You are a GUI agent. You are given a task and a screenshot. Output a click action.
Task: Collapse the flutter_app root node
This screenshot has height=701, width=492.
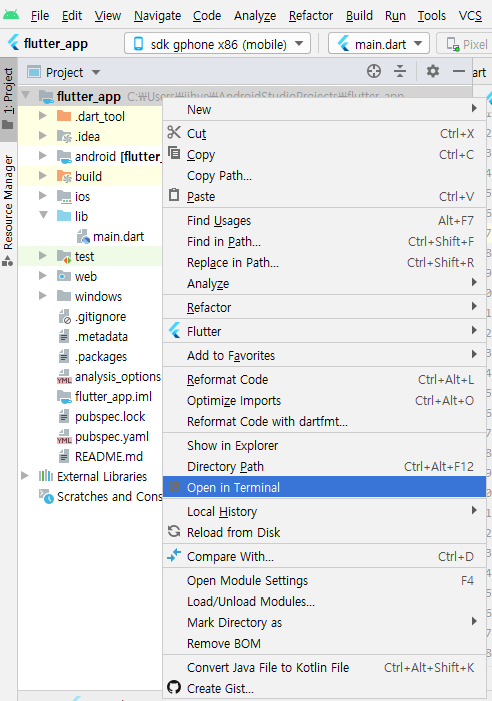[25, 95]
